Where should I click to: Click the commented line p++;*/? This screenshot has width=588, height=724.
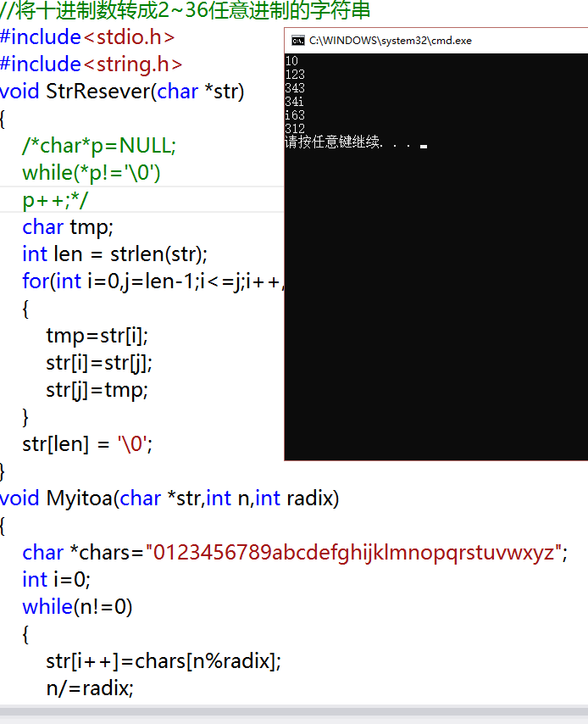coord(55,200)
